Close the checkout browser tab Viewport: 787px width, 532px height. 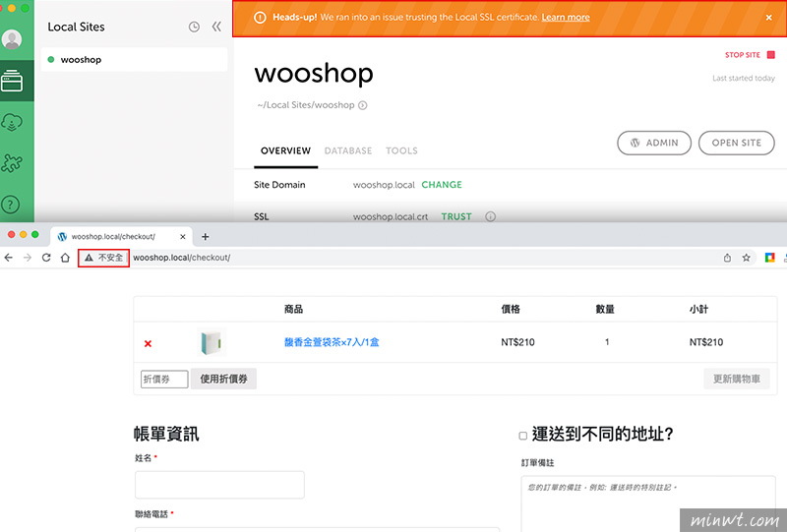click(183, 236)
